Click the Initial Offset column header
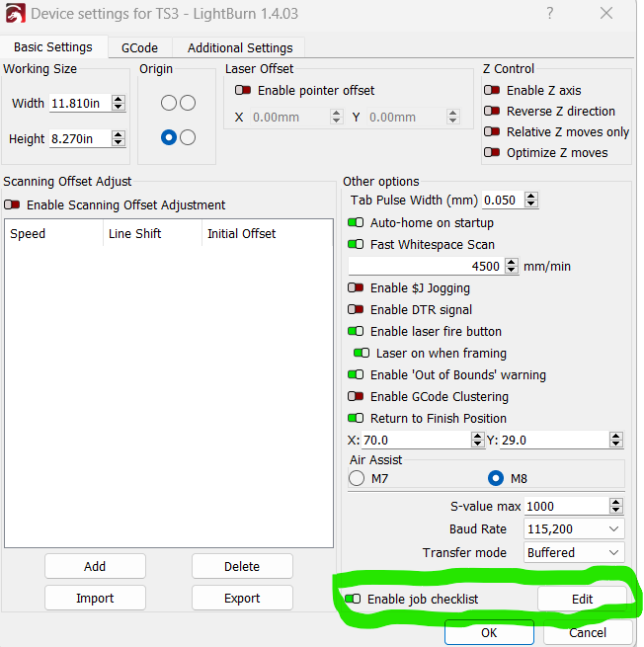Viewport: 644px width, 647px height. 268,233
